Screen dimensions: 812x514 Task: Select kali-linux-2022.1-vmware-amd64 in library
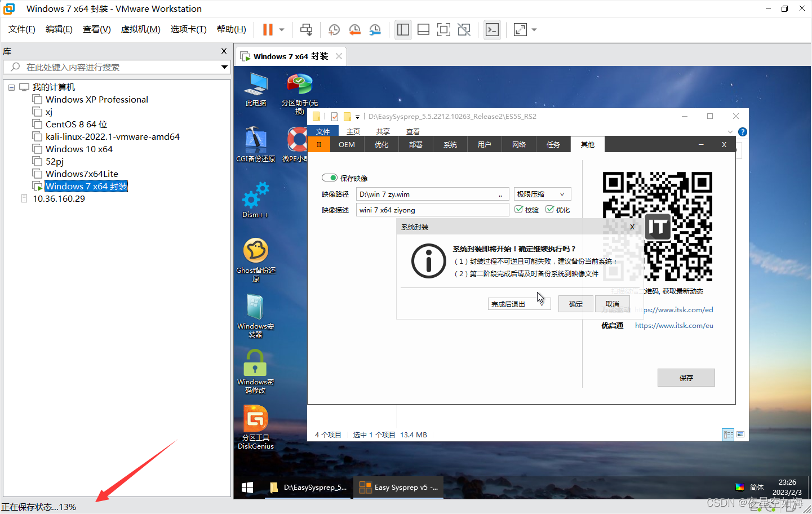[112, 136]
